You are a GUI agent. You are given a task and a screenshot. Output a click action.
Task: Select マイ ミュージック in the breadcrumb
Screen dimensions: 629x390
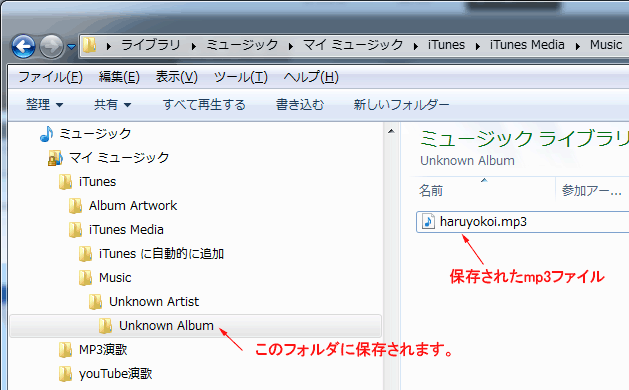(353, 45)
